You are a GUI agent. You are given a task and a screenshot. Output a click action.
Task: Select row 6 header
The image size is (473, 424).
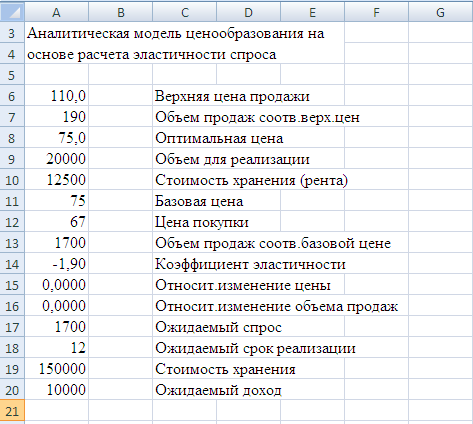pyautogui.click(x=12, y=96)
